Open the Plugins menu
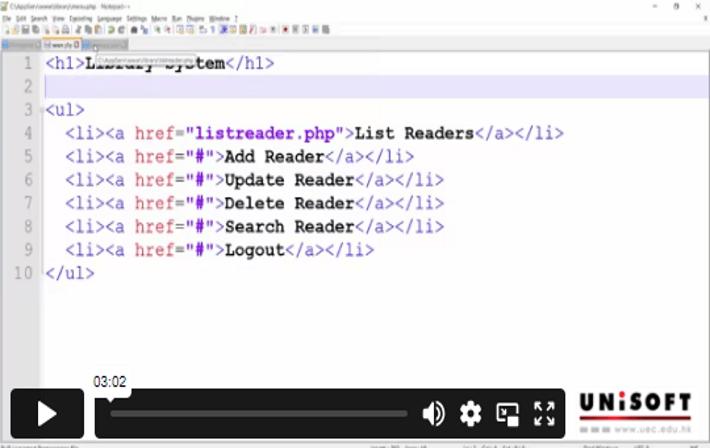 pyautogui.click(x=194, y=18)
